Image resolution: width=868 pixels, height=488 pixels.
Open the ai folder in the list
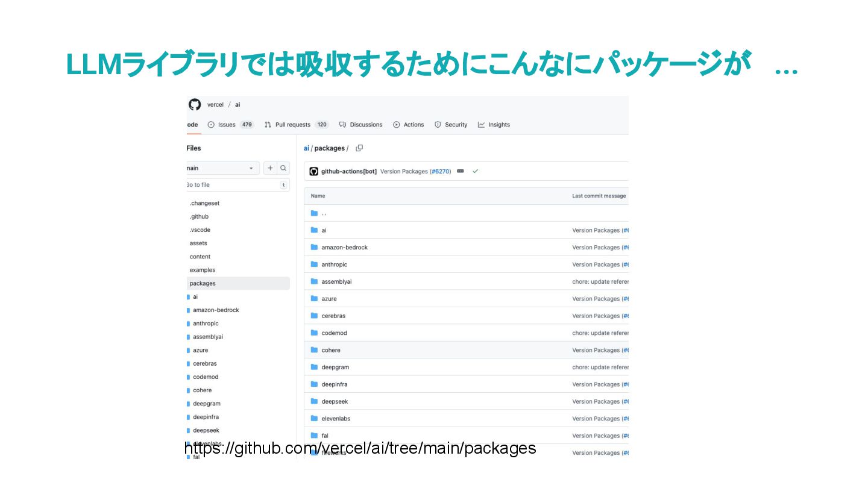pos(324,230)
